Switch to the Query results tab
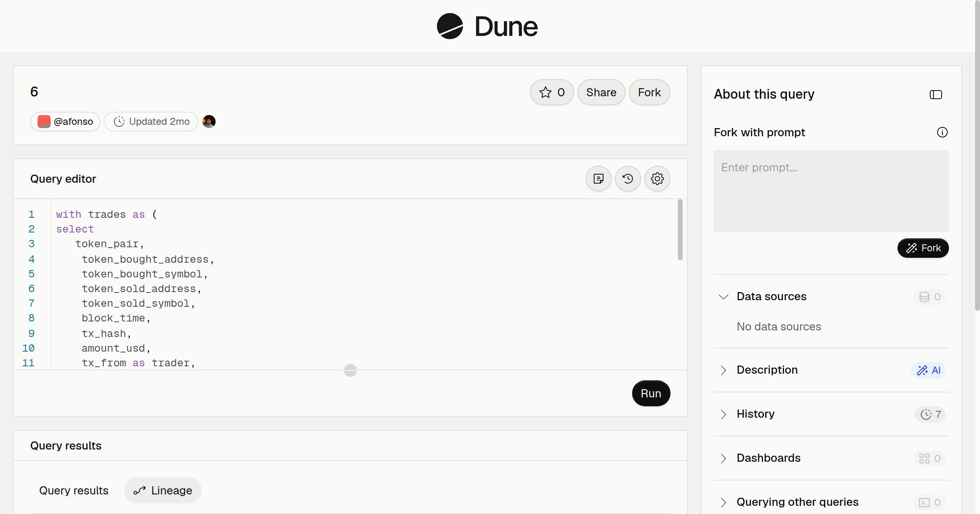Image resolution: width=980 pixels, height=514 pixels. (74, 490)
